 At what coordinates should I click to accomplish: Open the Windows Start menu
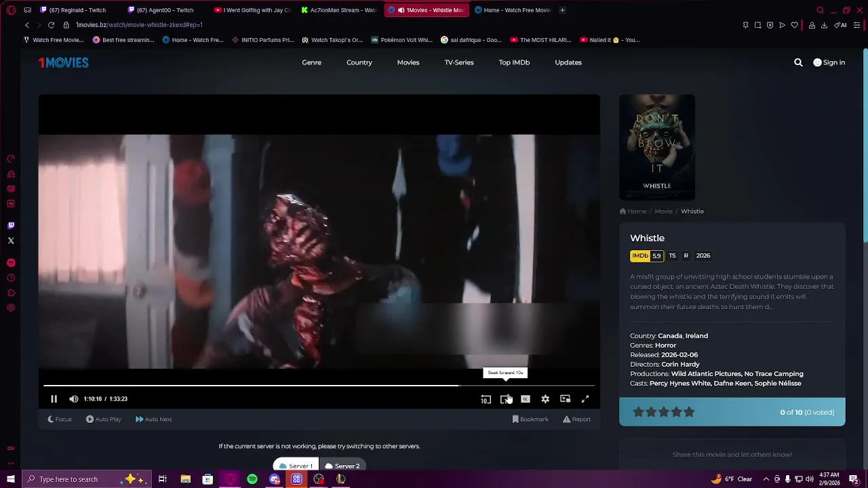click(x=11, y=479)
